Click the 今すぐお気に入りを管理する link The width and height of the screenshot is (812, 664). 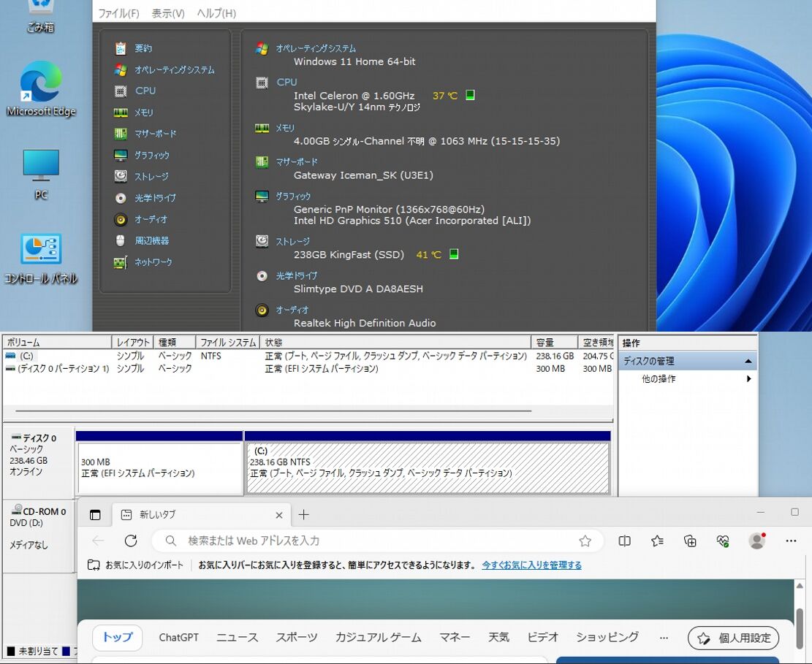[531, 565]
